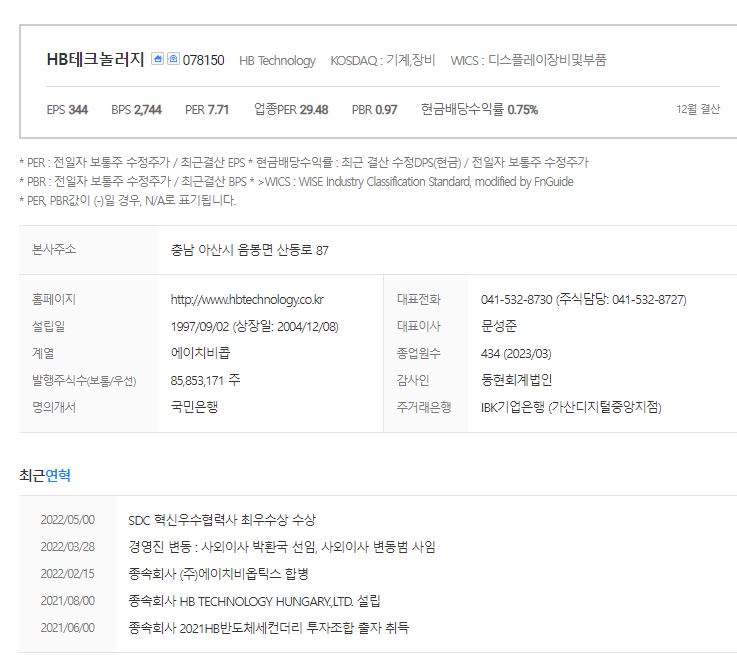Click the 감사인 row label
This screenshot has width=737, height=660.
tap(413, 380)
